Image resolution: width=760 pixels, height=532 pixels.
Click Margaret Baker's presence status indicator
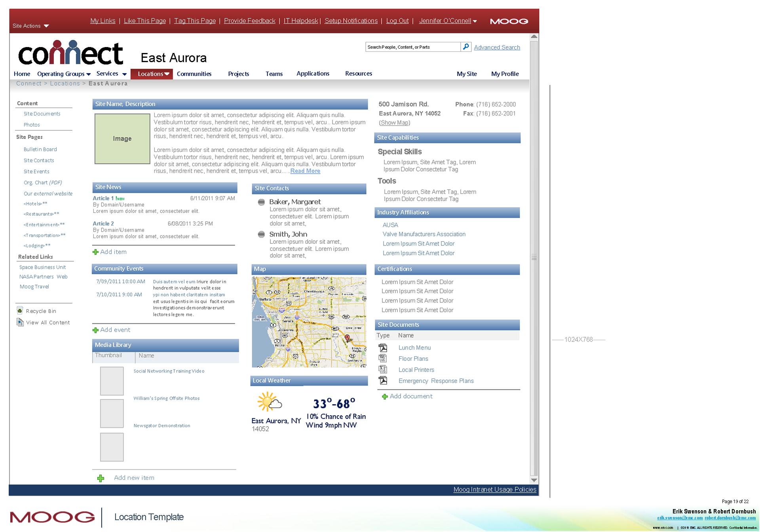pyautogui.click(x=261, y=202)
